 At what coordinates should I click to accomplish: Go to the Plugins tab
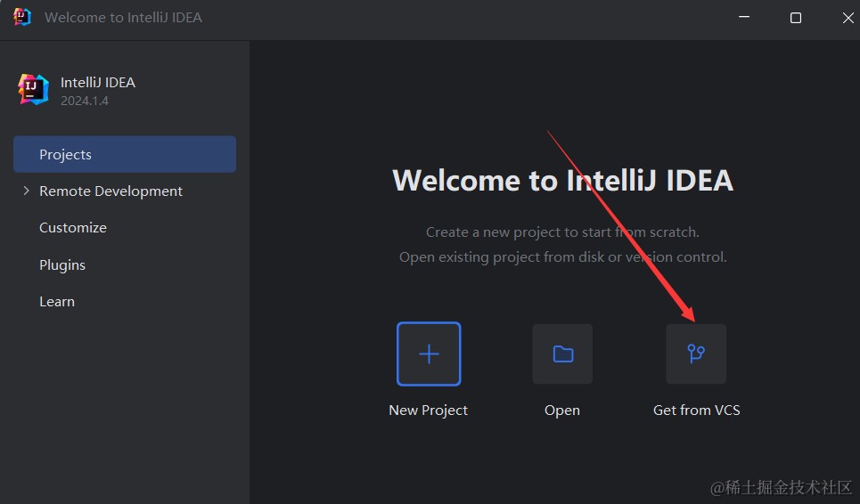coord(62,264)
